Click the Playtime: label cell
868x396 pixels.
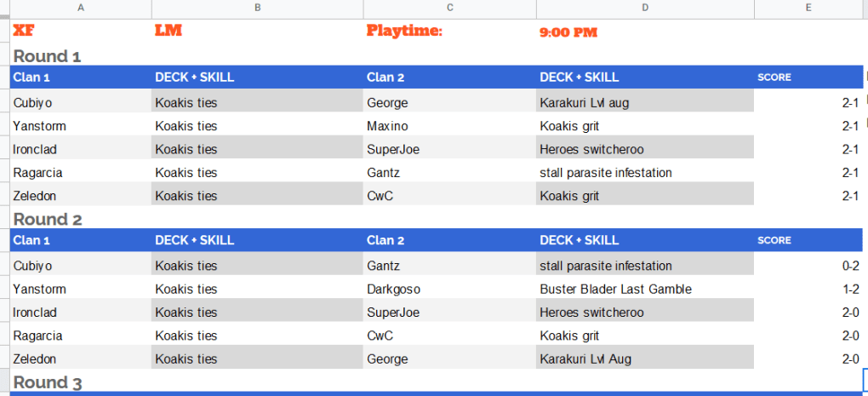pyautogui.click(x=449, y=31)
